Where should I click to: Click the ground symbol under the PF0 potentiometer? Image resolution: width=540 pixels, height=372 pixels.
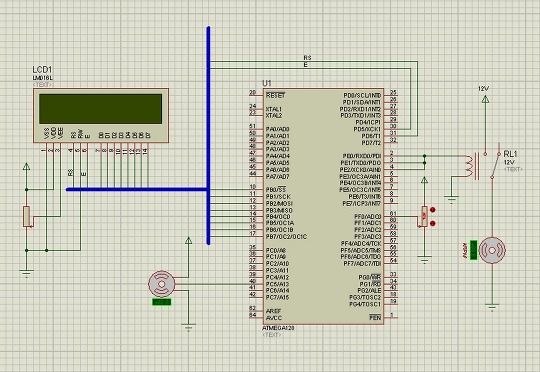click(424, 260)
